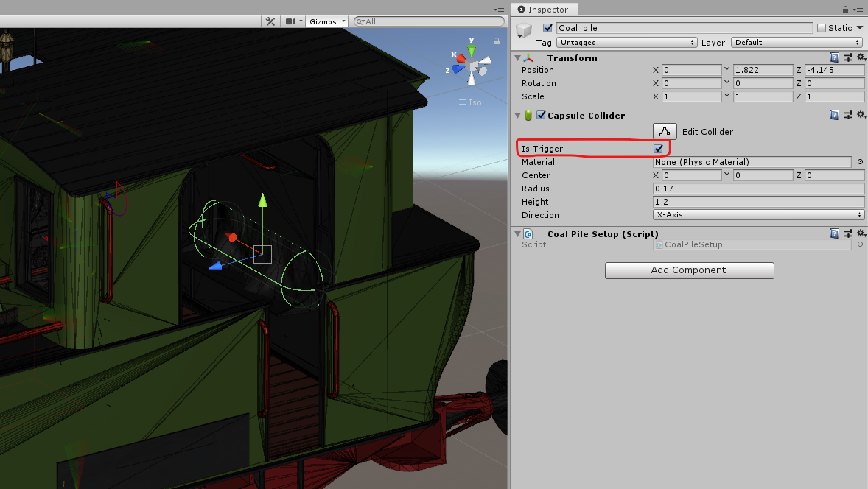Open the Capsule Collider preset selector
Viewport: 868px width, 489px height.
[847, 114]
